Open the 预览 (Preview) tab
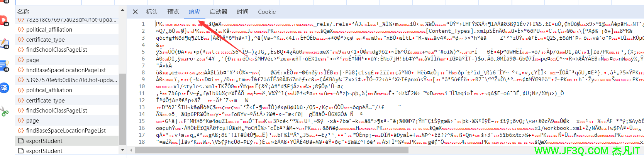The image size is (644, 158). pos(173,12)
